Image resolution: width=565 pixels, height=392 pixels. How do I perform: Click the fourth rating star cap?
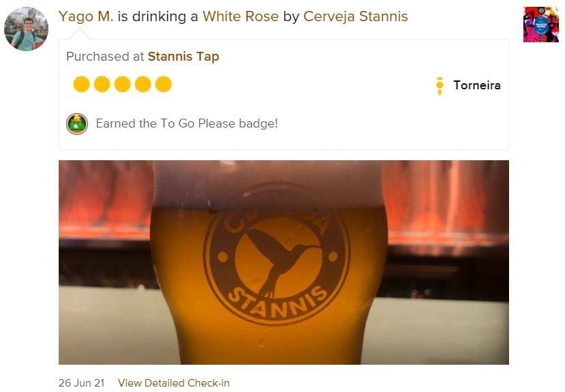tap(143, 85)
